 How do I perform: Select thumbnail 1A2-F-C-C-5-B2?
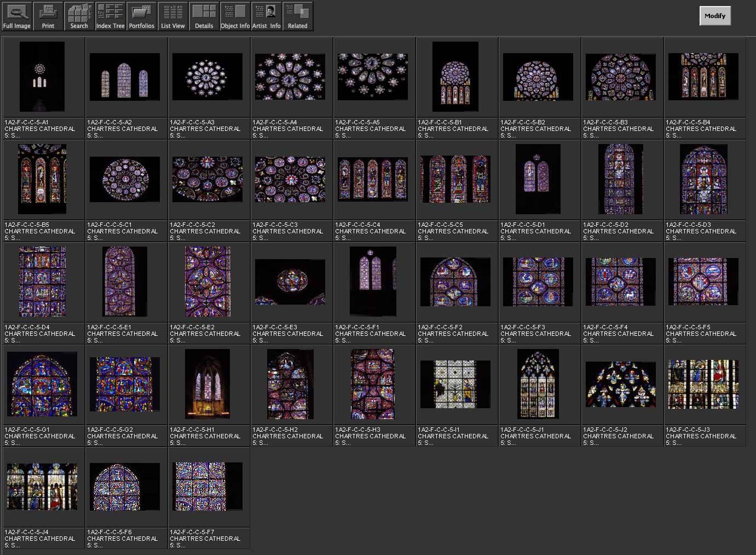click(538, 77)
